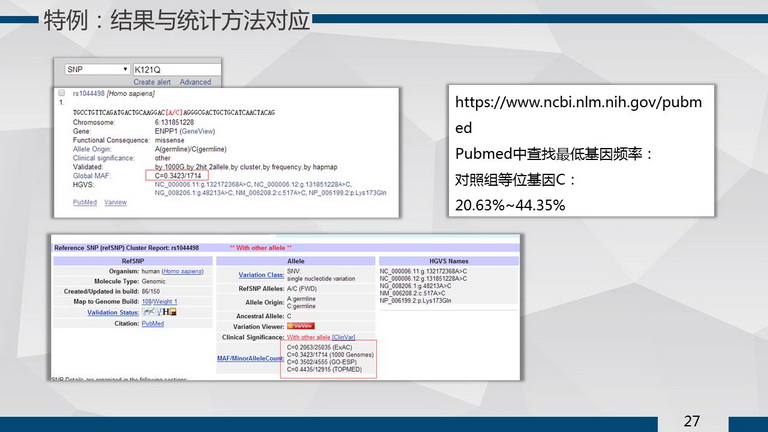Click the HGVS Names column header
This screenshot has height=432, width=768.
449,261
